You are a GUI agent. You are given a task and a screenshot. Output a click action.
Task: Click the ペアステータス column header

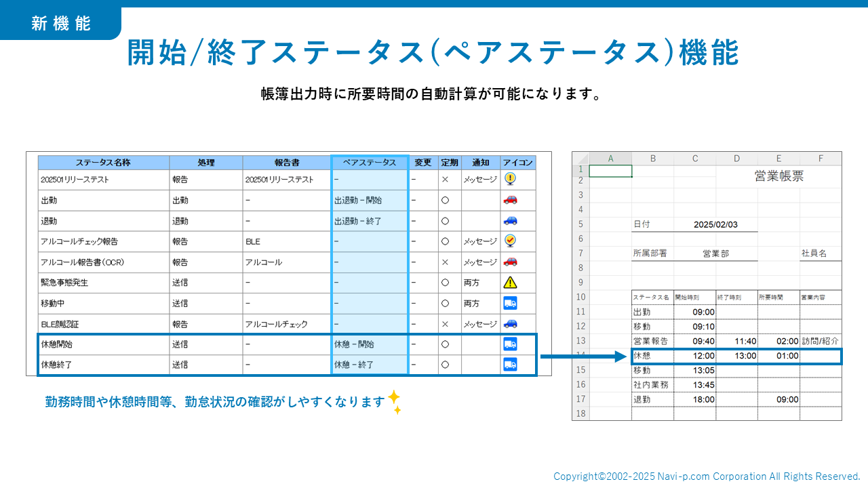(x=370, y=163)
